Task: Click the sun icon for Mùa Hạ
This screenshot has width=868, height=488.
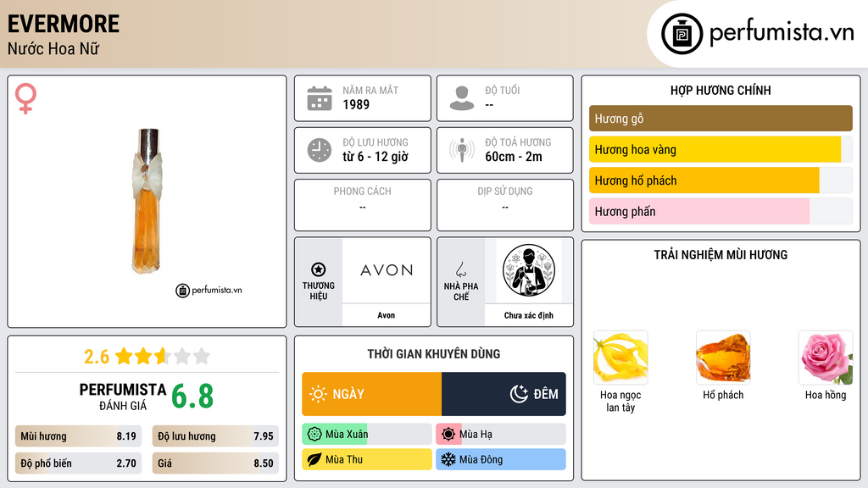Action: pos(448,435)
